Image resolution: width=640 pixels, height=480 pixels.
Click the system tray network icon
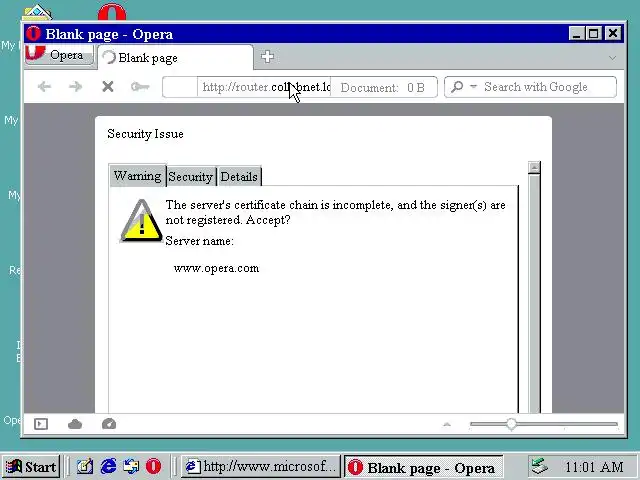540,466
